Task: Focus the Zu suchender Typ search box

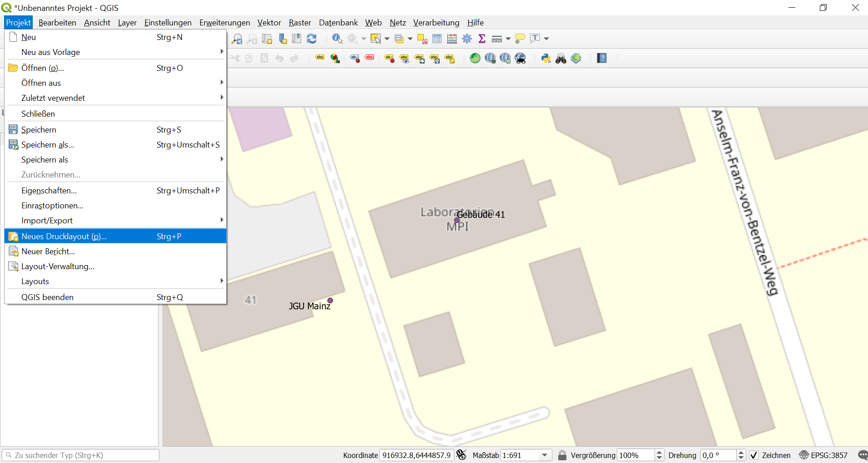Action: 80,455
